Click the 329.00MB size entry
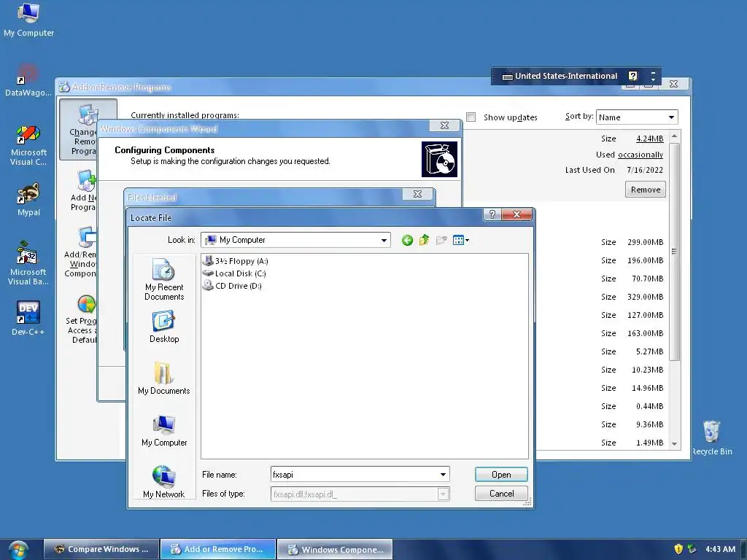Image resolution: width=747 pixels, height=560 pixels. point(645,297)
